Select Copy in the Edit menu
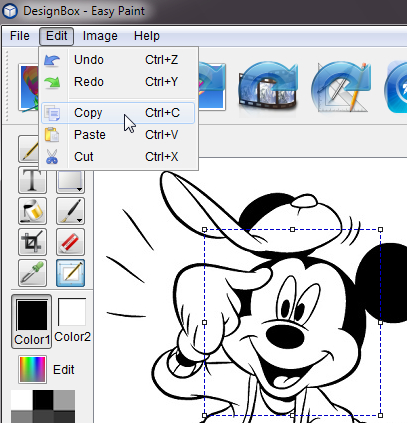The width and height of the screenshot is (407, 423). (x=118, y=113)
